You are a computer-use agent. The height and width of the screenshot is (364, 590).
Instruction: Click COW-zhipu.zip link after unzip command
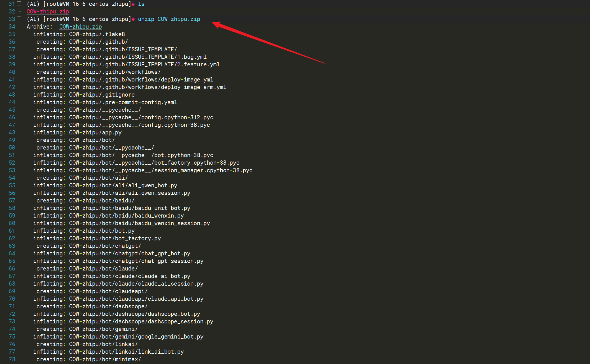(179, 19)
